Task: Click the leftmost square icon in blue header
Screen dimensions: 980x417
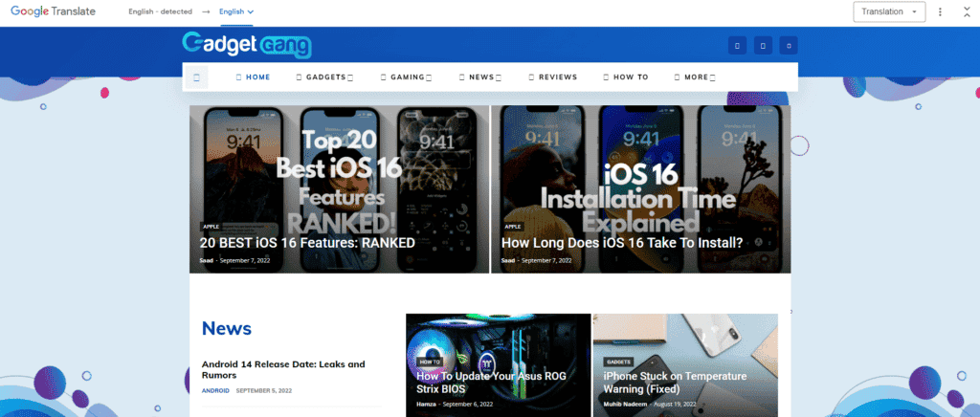Action: [735, 45]
